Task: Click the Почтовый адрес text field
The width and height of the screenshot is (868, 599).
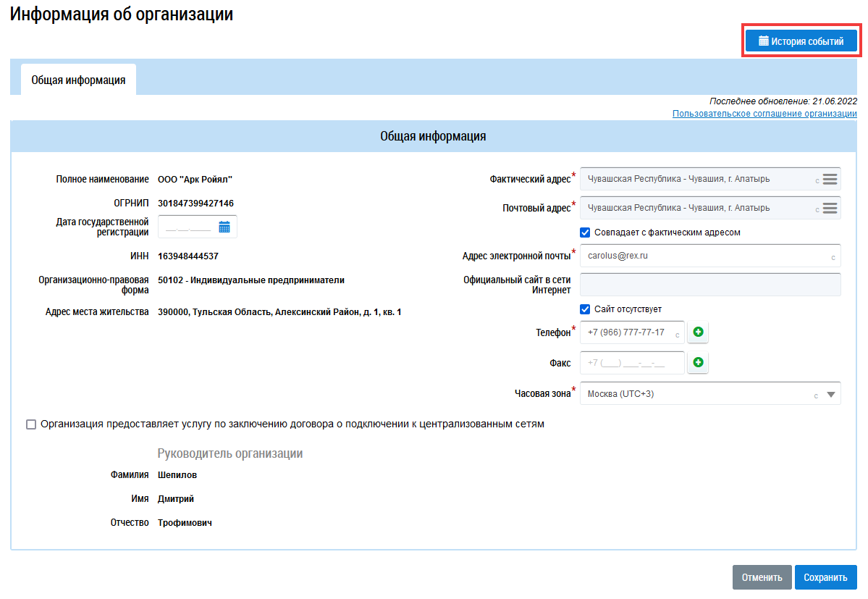Action: pos(695,209)
